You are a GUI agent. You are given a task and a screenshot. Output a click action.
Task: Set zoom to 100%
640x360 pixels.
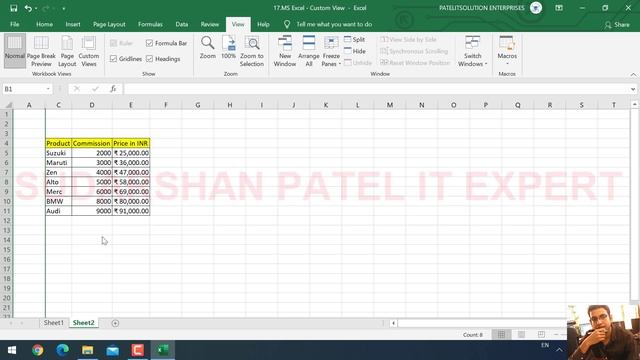pyautogui.click(x=229, y=48)
